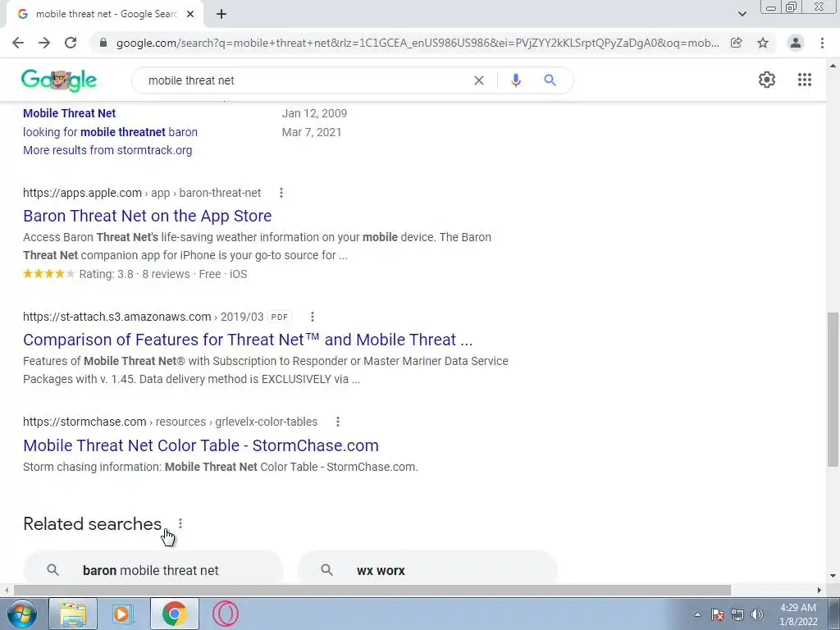Click scroll right arrow at bottom
840x630 pixels.
point(819,591)
